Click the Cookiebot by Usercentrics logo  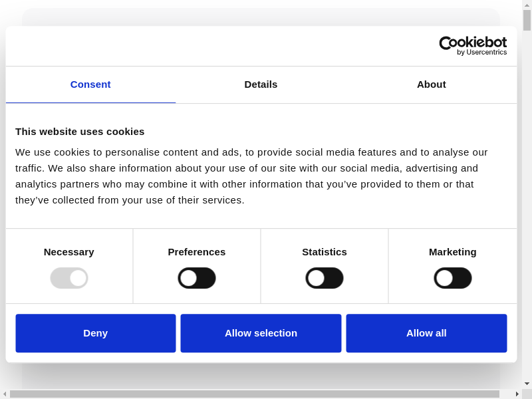tap(473, 46)
